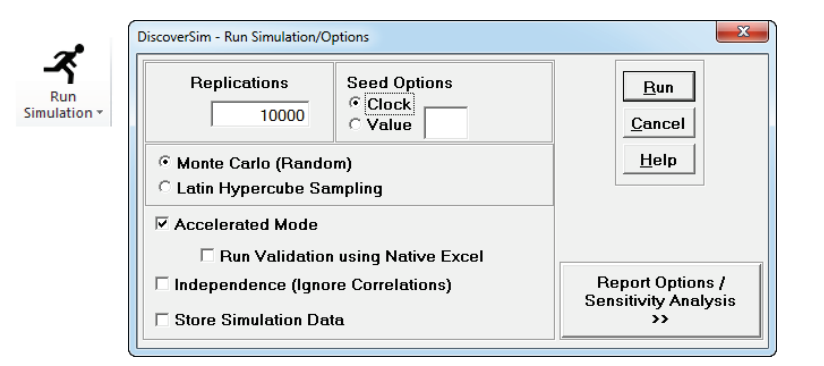Start the simulation with Run button
The image size is (824, 366).
658,87
